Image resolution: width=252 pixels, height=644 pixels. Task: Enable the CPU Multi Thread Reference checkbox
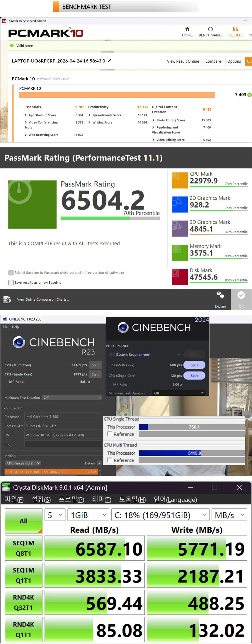pyautogui.click(x=110, y=460)
